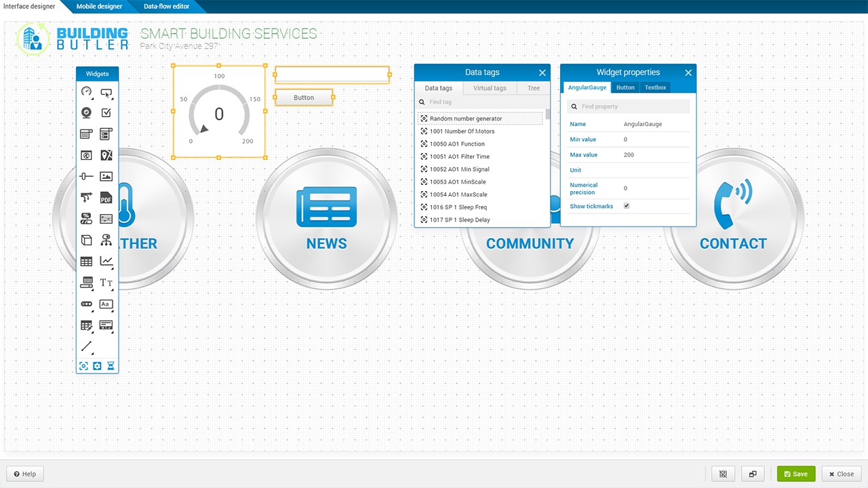Select the line chart widget icon
Viewport: 868px width, 488px height.
106,261
